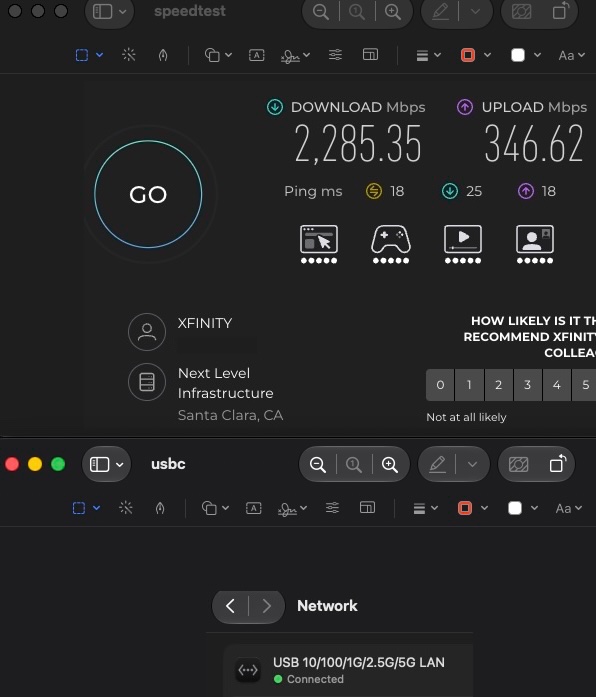Click the server icon beside Next Level Infrastructure
This screenshot has width=596, height=697.
pyautogui.click(x=147, y=382)
